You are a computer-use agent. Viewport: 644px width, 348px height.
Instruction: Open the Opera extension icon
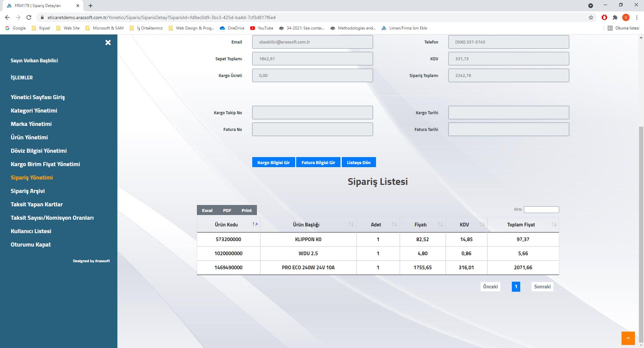[x=604, y=17]
